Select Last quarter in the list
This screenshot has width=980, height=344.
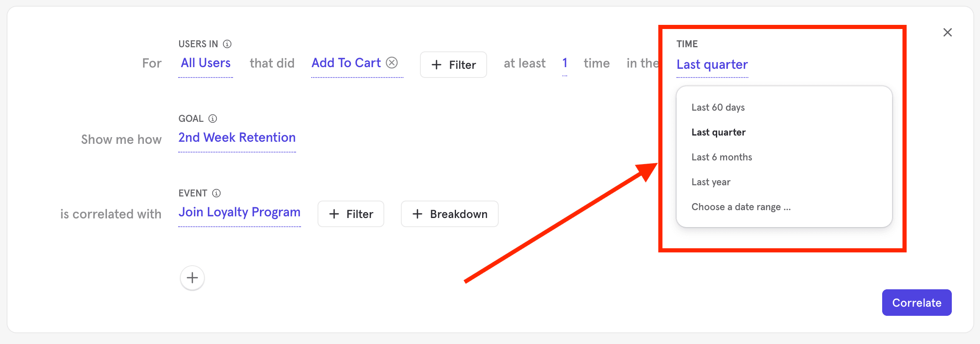click(x=718, y=133)
